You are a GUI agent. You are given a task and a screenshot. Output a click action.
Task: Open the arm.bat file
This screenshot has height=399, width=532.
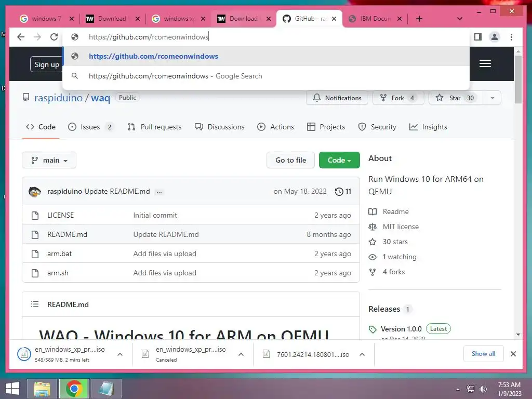point(59,254)
